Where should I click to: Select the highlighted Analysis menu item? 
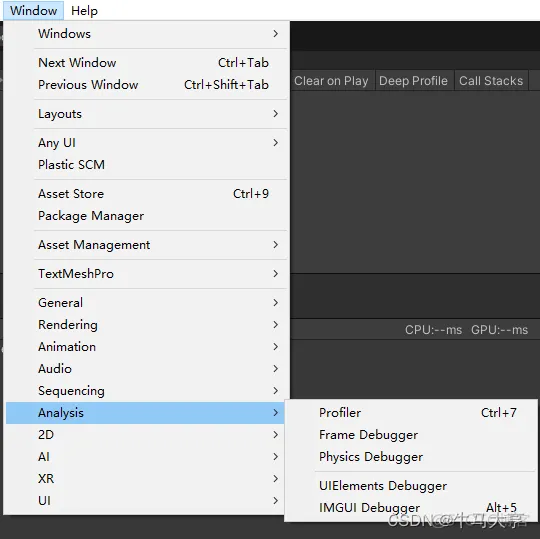145,413
